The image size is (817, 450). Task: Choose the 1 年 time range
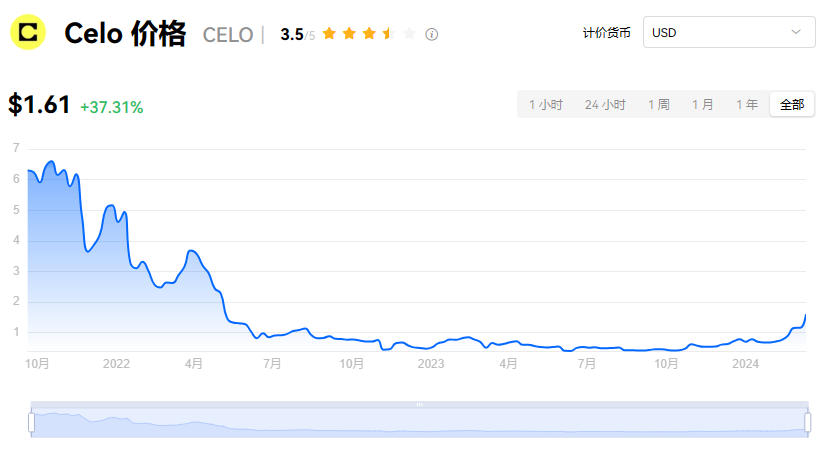tap(747, 105)
